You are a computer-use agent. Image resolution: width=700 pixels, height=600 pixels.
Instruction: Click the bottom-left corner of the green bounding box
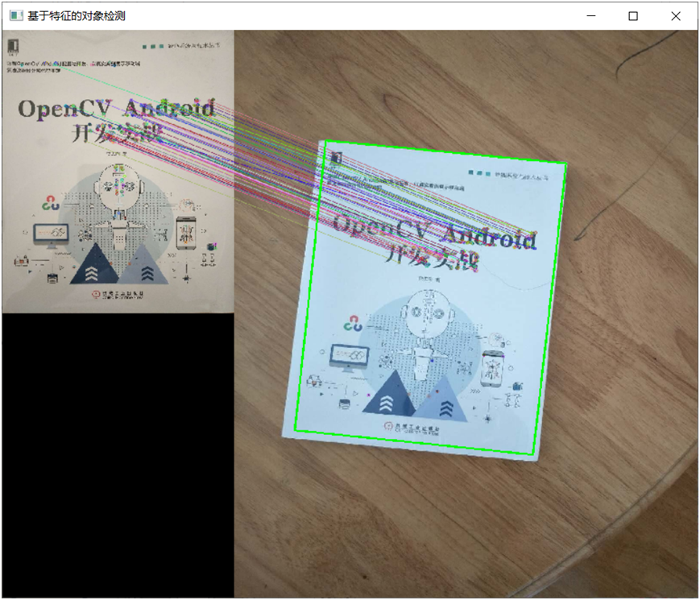[x=296, y=430]
